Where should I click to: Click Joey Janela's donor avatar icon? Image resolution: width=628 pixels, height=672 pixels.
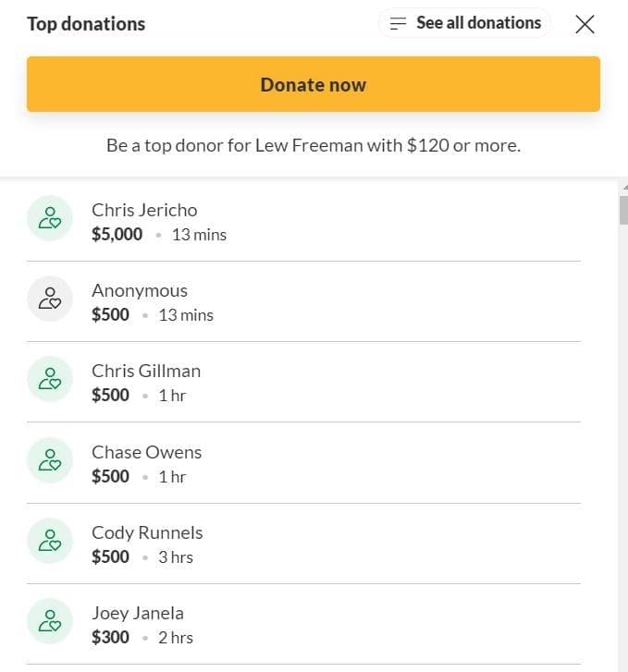point(50,621)
